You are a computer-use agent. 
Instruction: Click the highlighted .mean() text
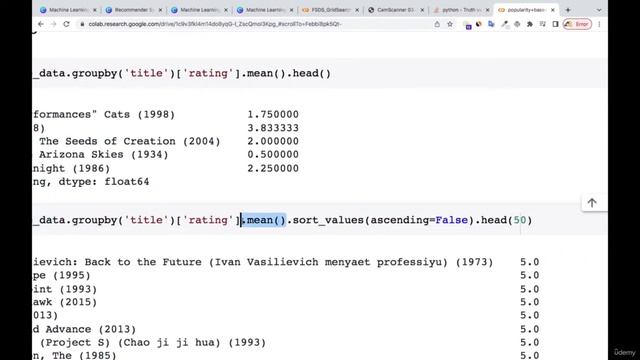pyautogui.click(x=264, y=220)
